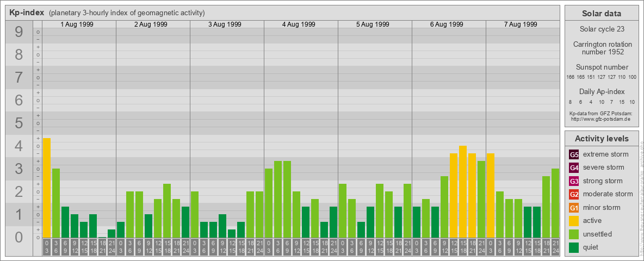Click the sunspot value 100
Viewport: 644px width, 261px height.
pos(633,77)
